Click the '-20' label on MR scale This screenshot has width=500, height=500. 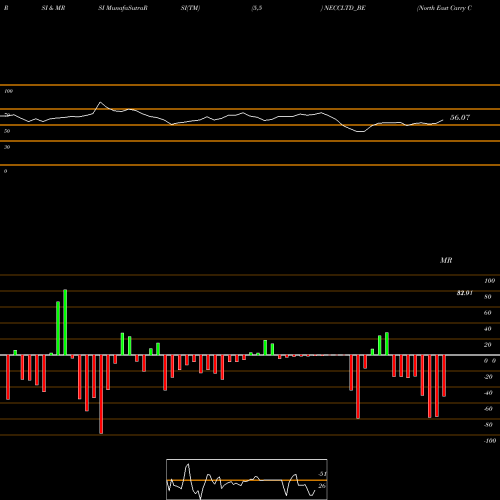coord(488,377)
